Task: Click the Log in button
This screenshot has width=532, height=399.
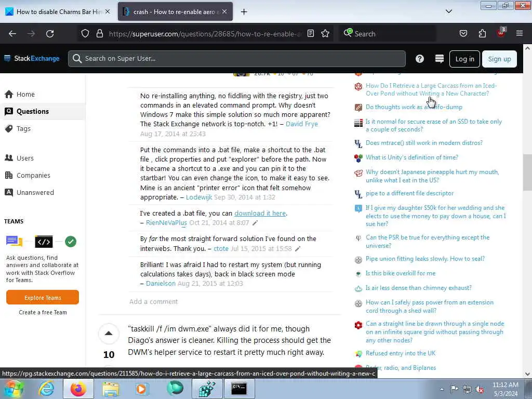Action: tap(464, 59)
